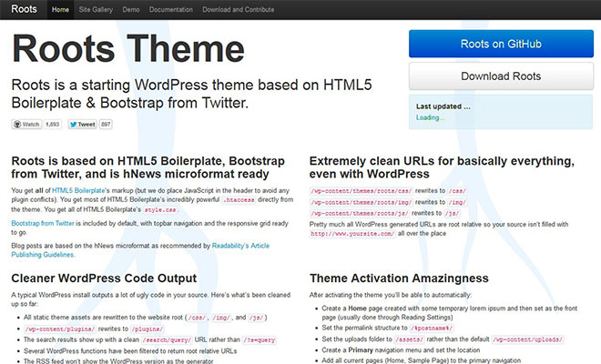
Task: Click the /search/query/ code snippet
Action: point(167,339)
